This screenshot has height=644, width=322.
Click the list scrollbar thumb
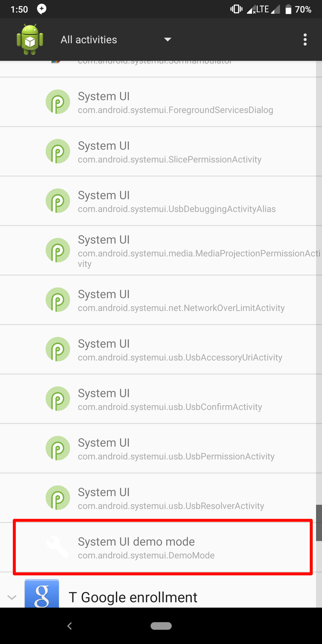(x=319, y=522)
